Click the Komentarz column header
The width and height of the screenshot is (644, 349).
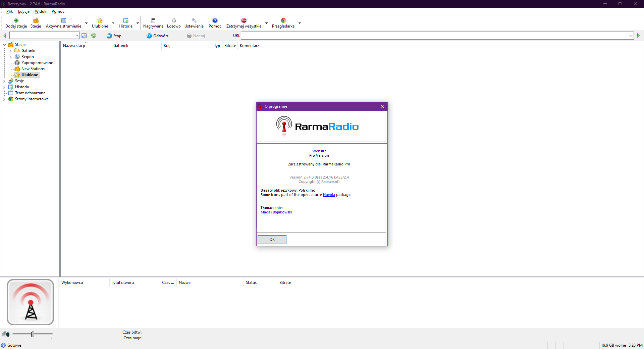[249, 46]
